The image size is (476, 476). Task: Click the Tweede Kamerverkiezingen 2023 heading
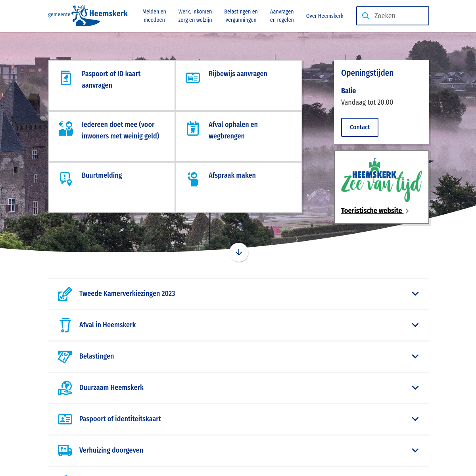point(127,294)
